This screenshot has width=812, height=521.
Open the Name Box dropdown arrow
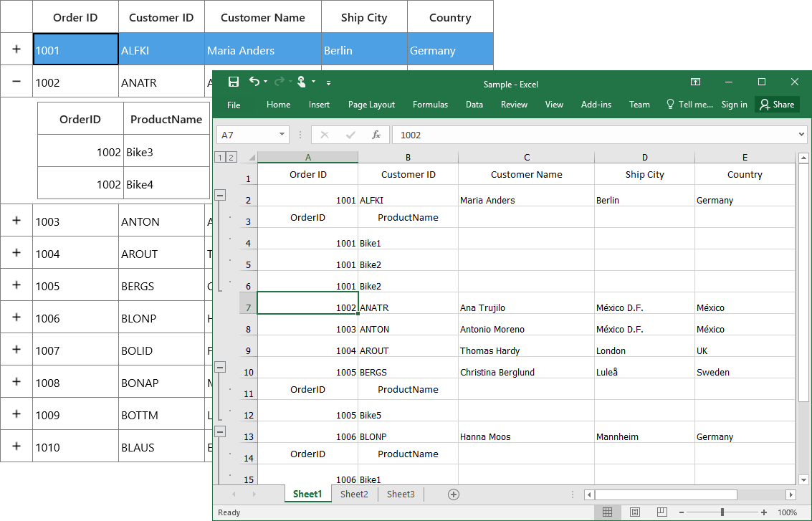282,135
